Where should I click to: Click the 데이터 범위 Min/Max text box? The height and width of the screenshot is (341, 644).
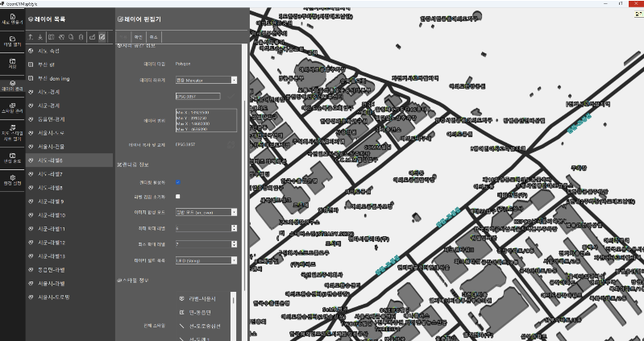(x=206, y=120)
